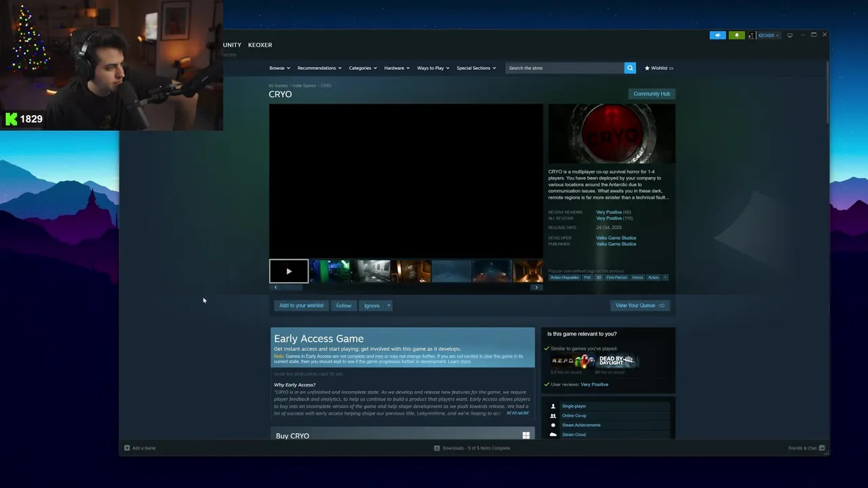This screenshot has width=868, height=488.
Task: Expand the Recommendations menu
Action: 319,68
